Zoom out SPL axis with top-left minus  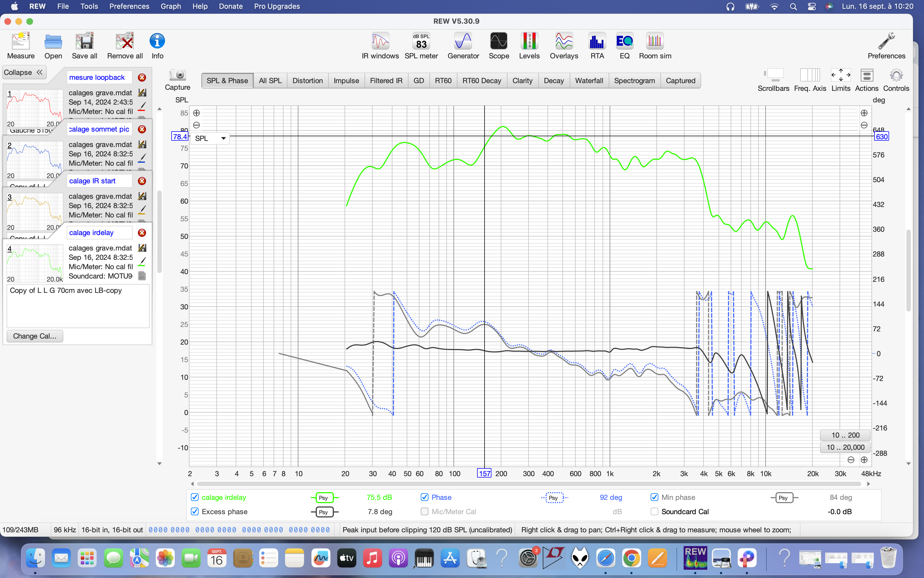(196, 125)
